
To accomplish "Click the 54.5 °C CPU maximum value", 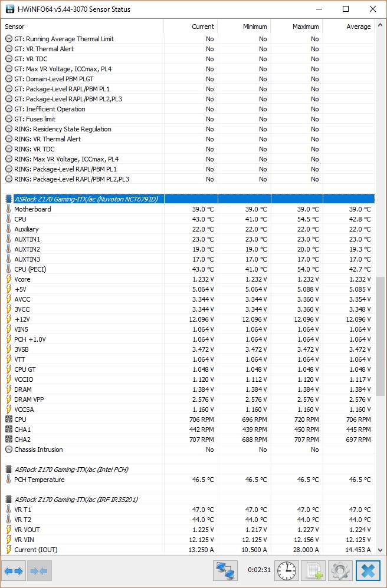I will click(307, 219).
